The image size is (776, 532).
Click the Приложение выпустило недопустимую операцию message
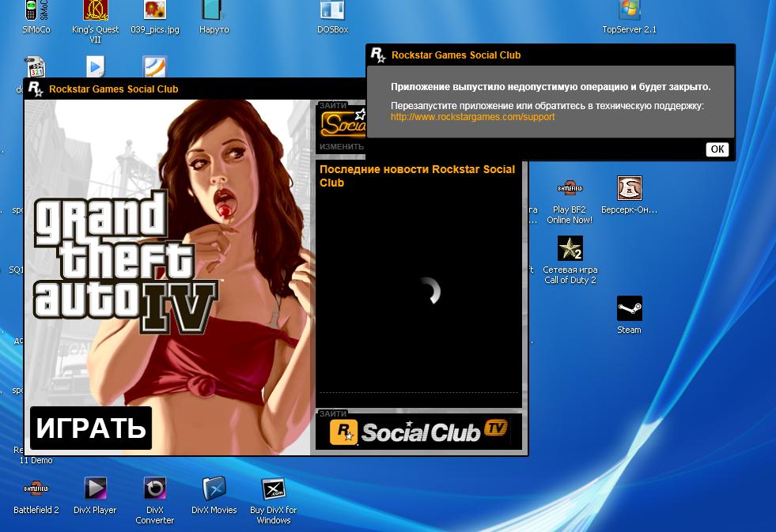(x=551, y=87)
